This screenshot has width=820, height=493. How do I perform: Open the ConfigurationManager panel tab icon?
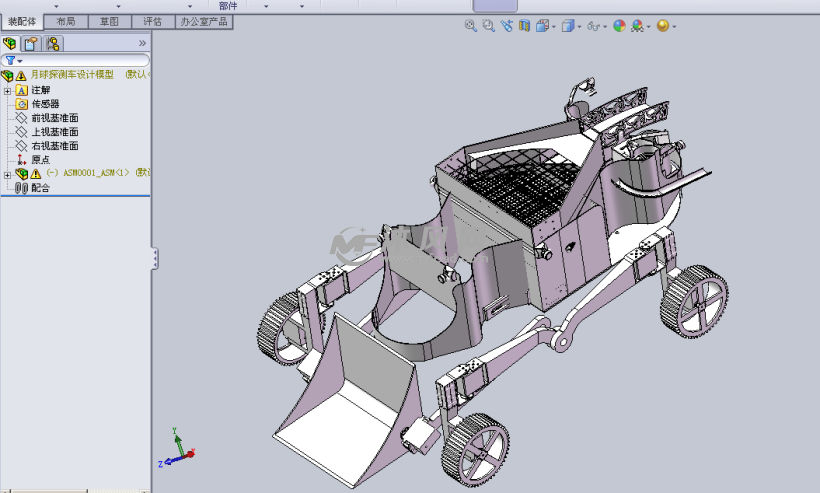pos(53,43)
